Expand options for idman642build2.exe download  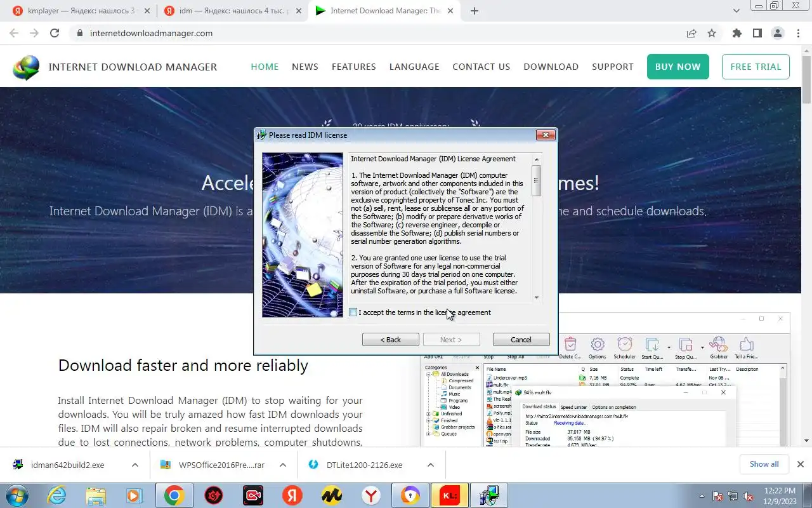pyautogui.click(x=135, y=465)
